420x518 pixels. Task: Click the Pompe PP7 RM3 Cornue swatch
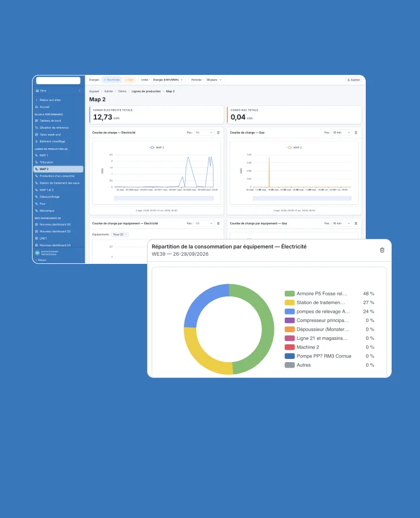pyautogui.click(x=290, y=356)
